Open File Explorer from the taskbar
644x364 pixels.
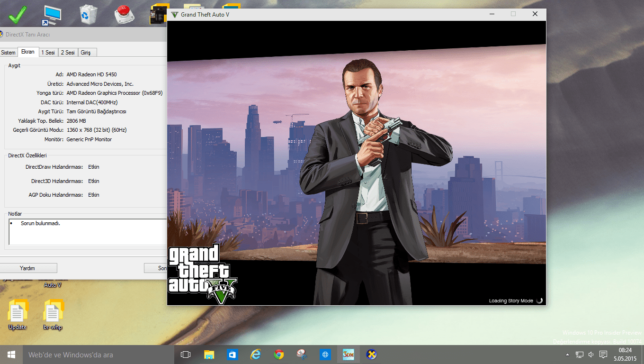pos(209,355)
